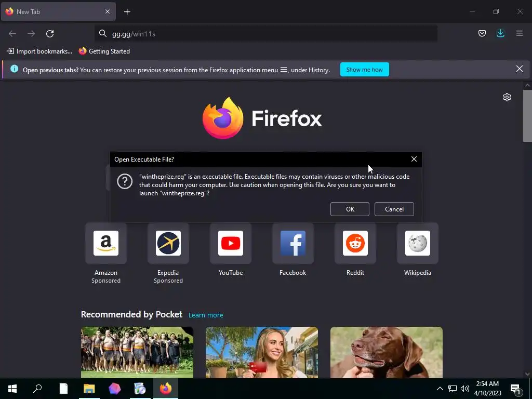Viewport: 532px width, 399px height.
Task: Open the Save to Pocket button
Action: click(x=482, y=33)
